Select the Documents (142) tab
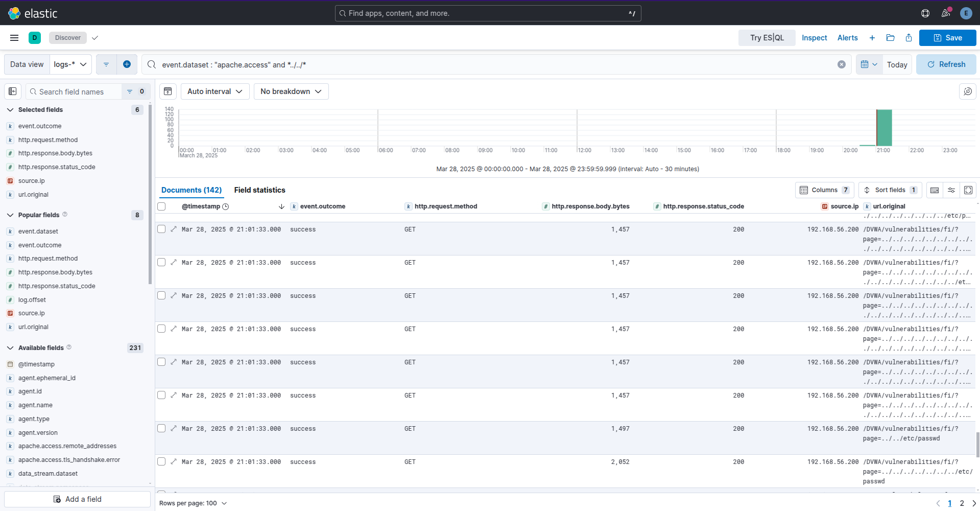Image resolution: width=980 pixels, height=511 pixels. (192, 190)
